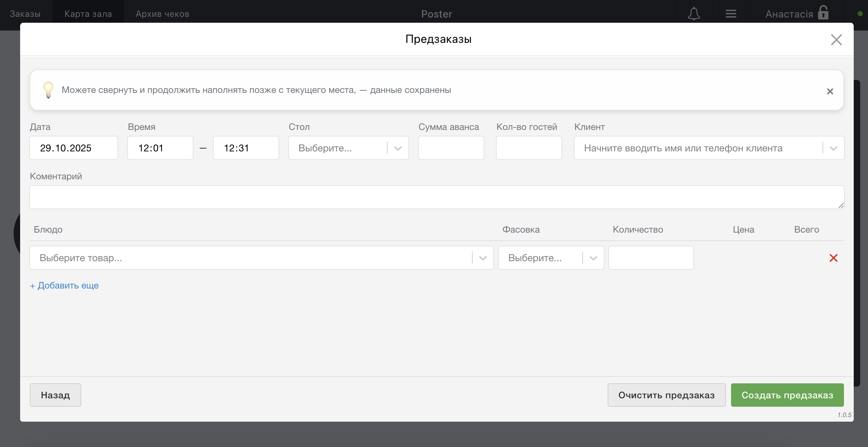Click the Добавить еще link
Screen dimensions: 868x447
(64, 285)
